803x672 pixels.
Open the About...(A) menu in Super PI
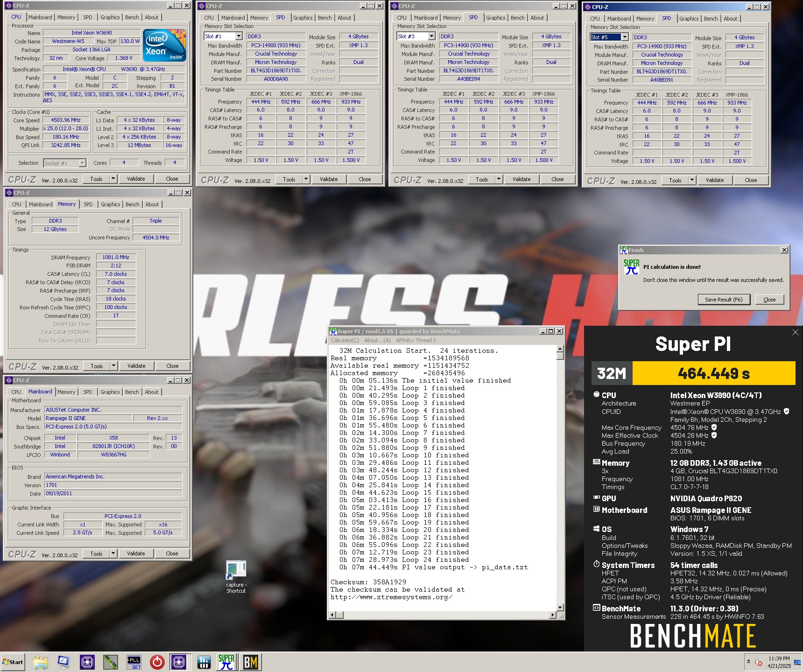pyautogui.click(x=377, y=340)
